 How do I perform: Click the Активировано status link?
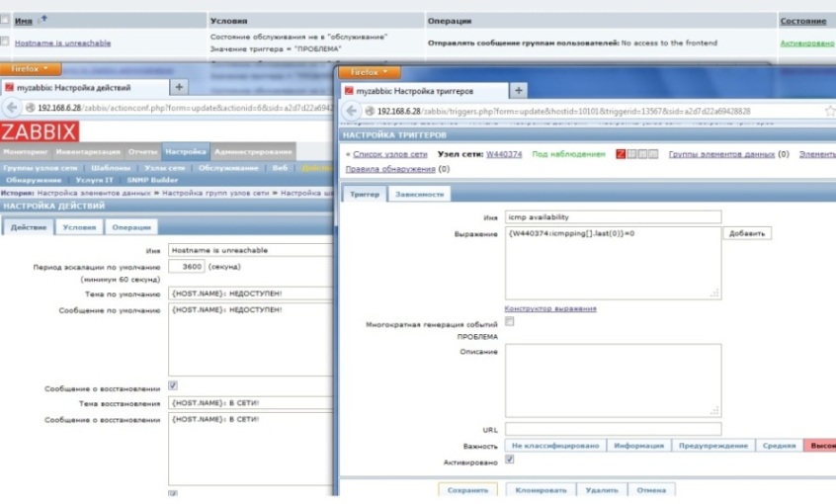coord(807,43)
